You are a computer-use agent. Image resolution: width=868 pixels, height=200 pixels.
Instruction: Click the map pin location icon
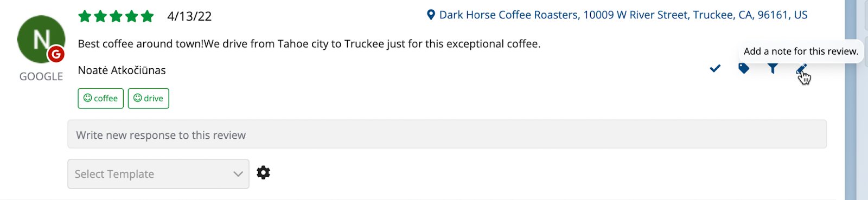[431, 15]
